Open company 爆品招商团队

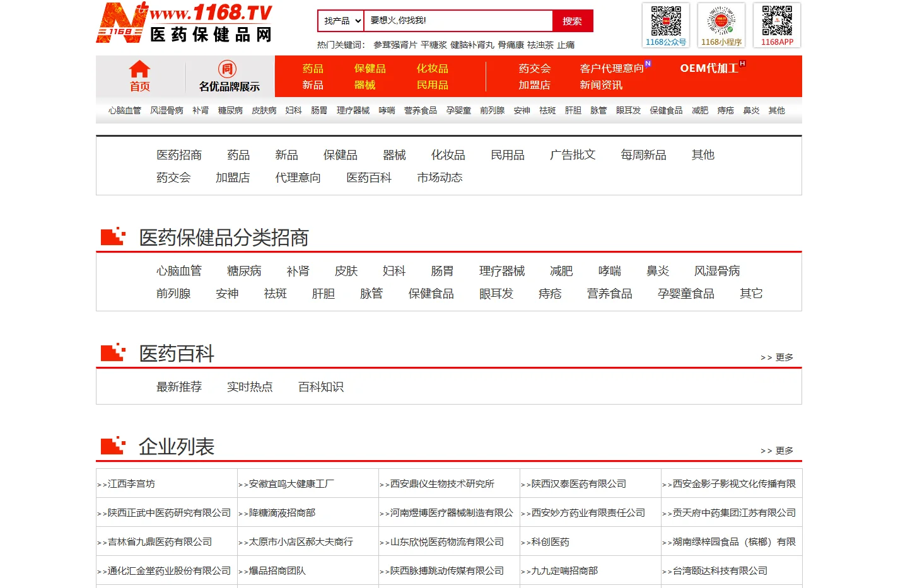(277, 570)
